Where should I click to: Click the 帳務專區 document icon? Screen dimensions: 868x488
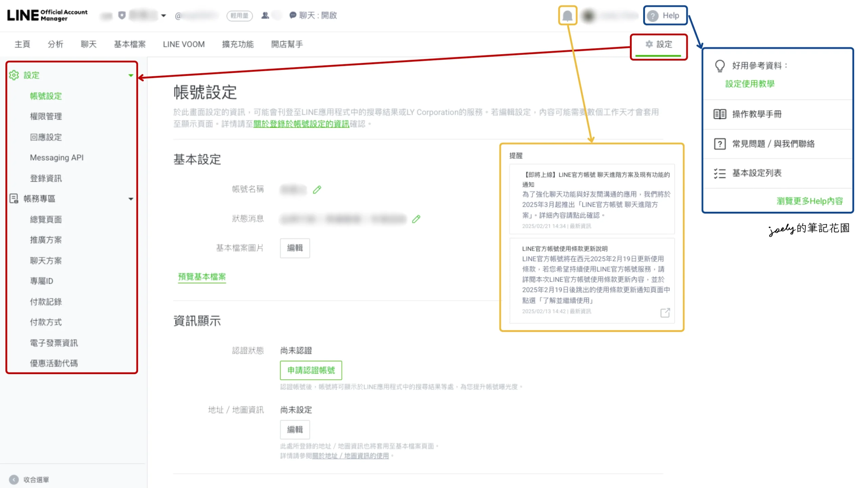(14, 199)
